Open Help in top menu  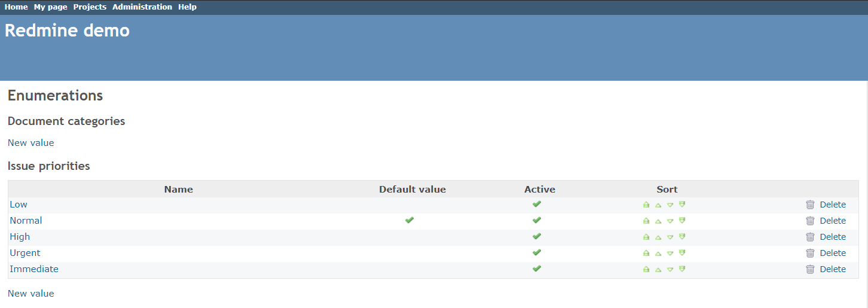coord(187,7)
